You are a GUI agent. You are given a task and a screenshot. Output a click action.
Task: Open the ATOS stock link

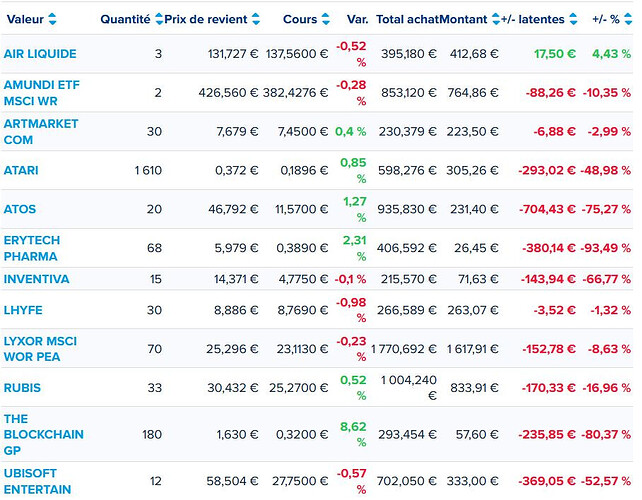20,209
